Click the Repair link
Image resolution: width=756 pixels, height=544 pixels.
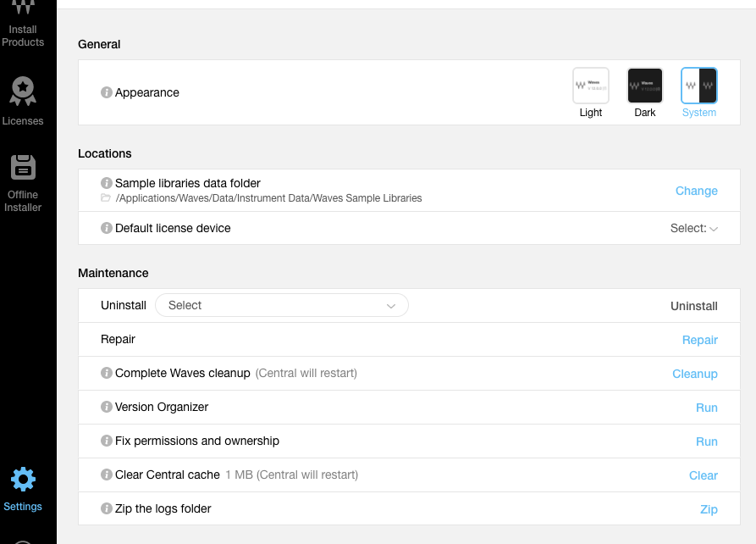(699, 340)
